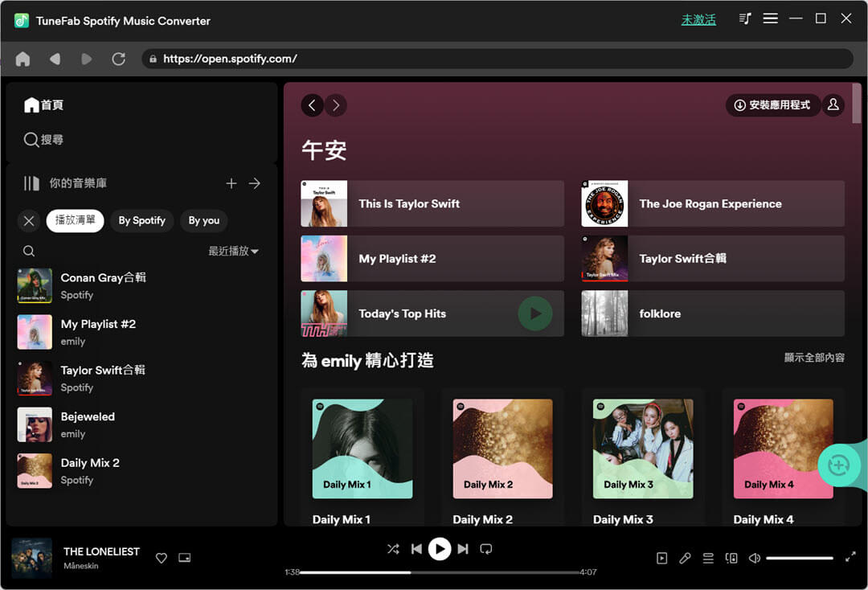Click the main play button
The height and width of the screenshot is (590, 868).
(x=440, y=549)
